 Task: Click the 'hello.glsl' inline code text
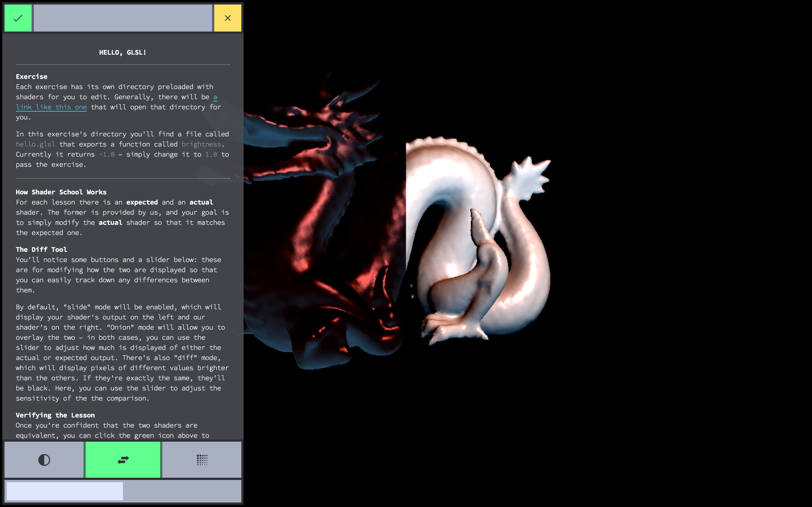click(36, 144)
